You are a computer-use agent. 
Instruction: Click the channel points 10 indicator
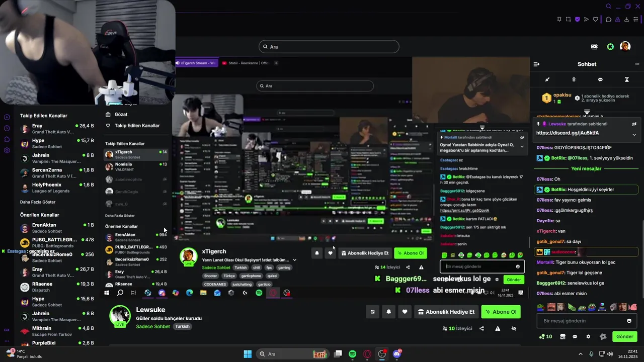(545, 337)
